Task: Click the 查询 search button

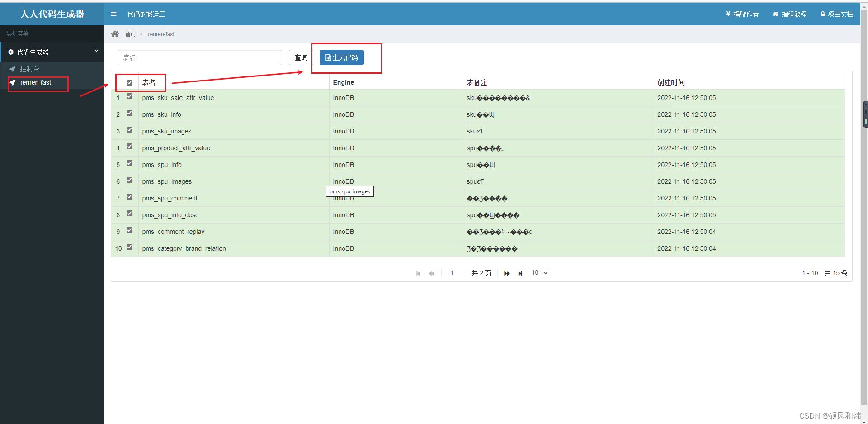Action: pos(301,57)
